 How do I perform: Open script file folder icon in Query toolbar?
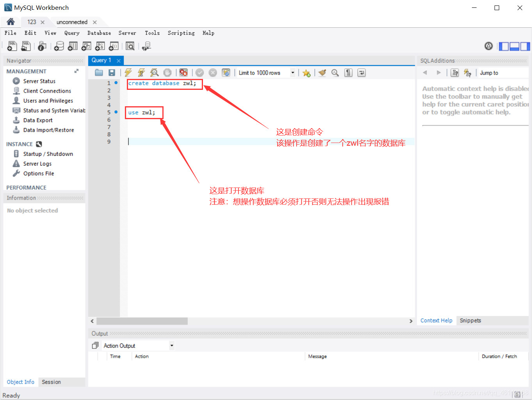coord(99,73)
